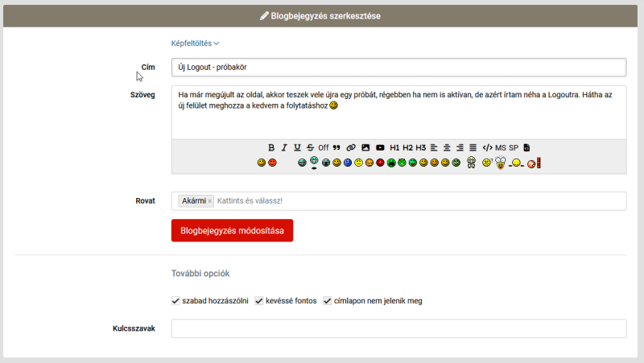
Task: Insert smiley banging head on red wall
Action: [x=534, y=163]
